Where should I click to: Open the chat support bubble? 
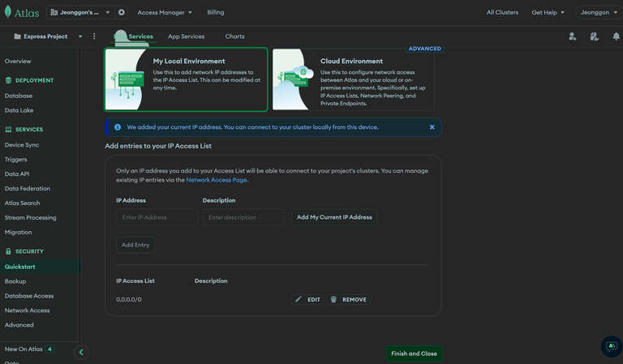[612, 346]
